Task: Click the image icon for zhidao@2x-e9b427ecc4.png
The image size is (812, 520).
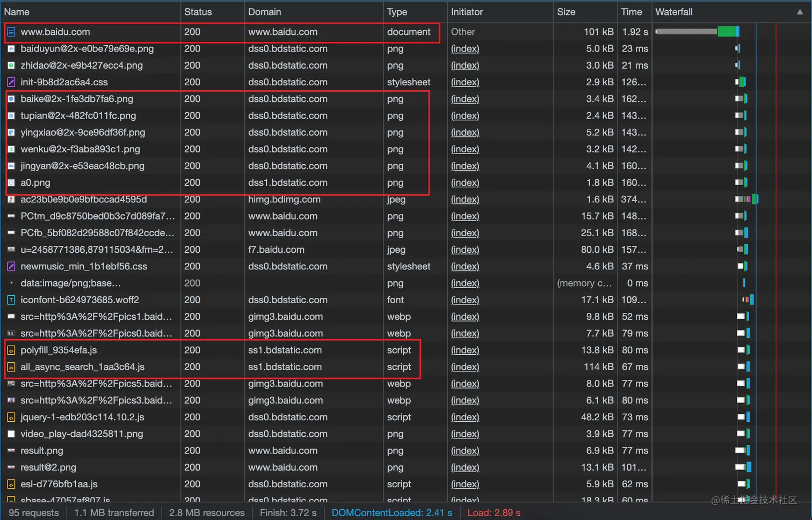Action: (11, 65)
